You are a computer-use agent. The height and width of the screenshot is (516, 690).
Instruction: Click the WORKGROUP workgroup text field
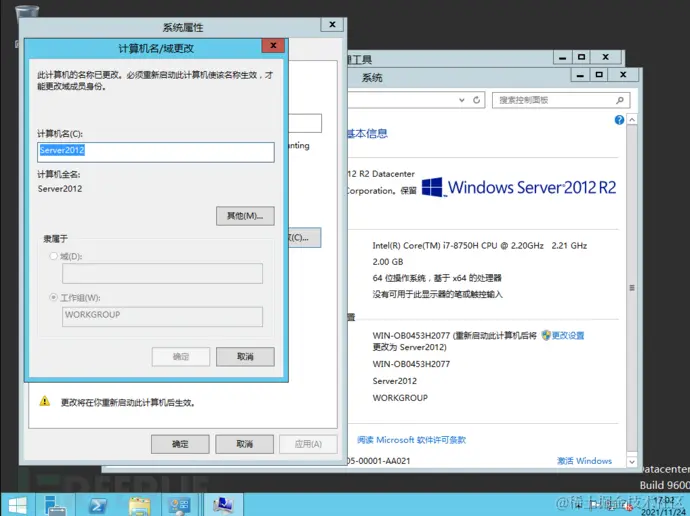pos(162,317)
